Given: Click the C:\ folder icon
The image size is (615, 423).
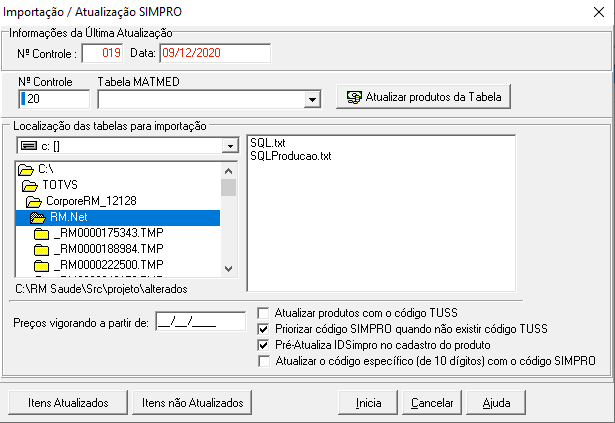Looking at the screenshot, I should (26, 170).
